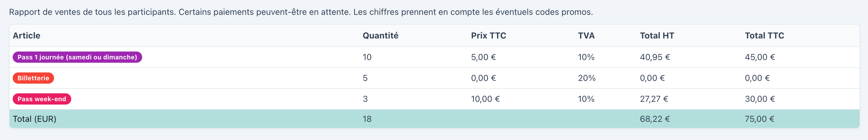
Task: Click the 45,00 € Total TTC cell
Action: pos(759,57)
